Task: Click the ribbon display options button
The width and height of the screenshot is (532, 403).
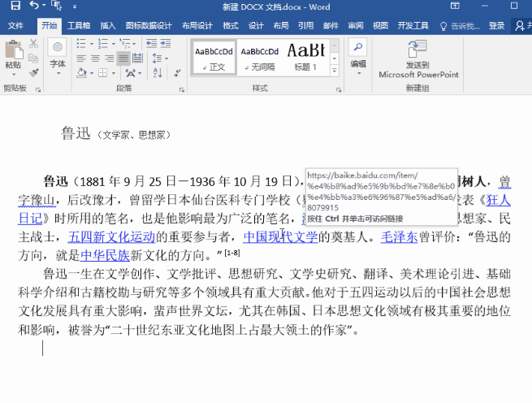Action: click(x=455, y=6)
